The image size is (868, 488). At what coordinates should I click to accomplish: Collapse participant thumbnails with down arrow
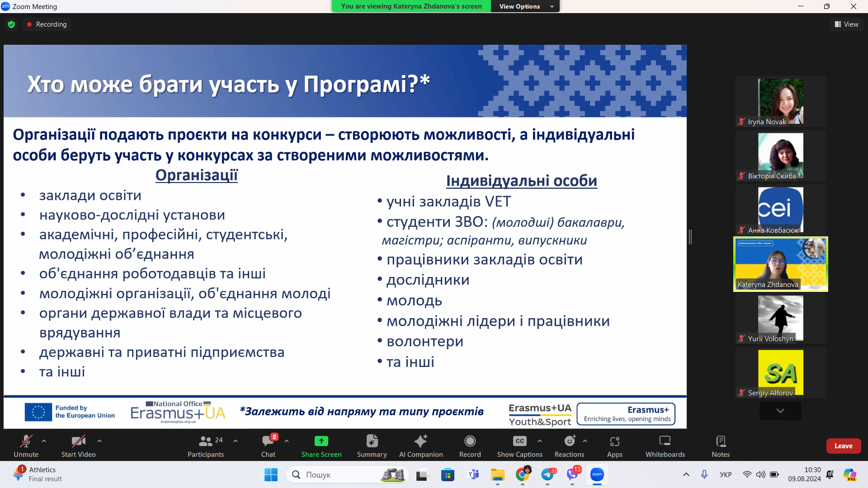tap(780, 411)
